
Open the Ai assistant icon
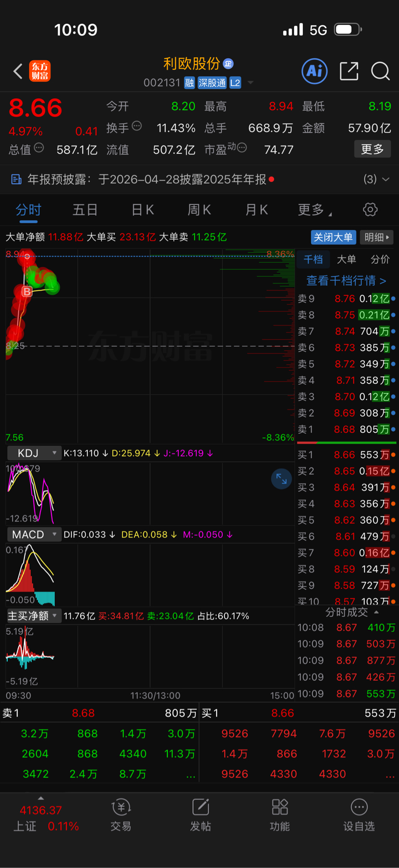click(x=315, y=71)
